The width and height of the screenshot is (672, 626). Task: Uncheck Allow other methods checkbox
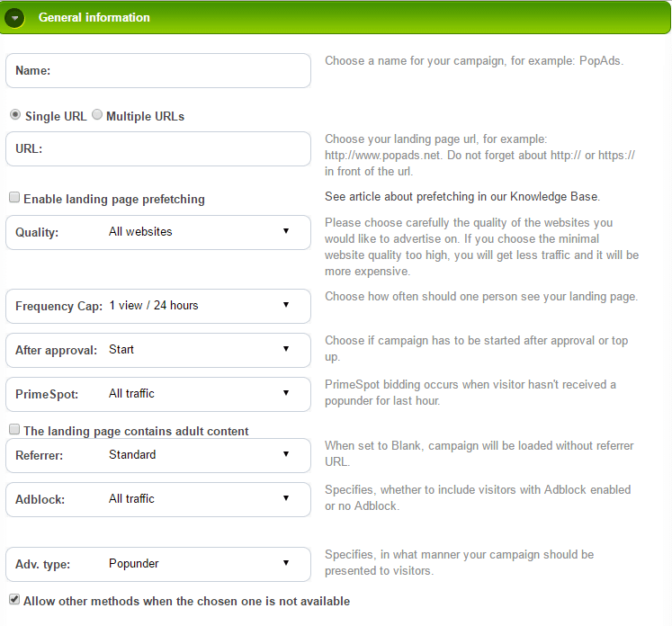[14, 600]
